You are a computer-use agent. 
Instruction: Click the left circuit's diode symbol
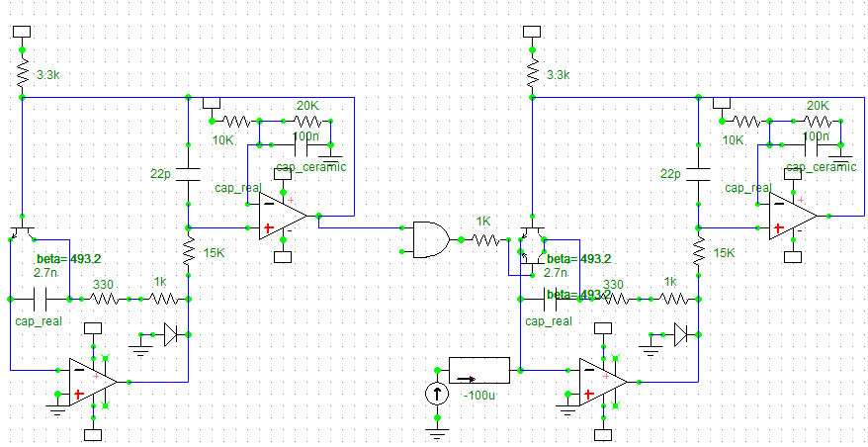click(170, 334)
